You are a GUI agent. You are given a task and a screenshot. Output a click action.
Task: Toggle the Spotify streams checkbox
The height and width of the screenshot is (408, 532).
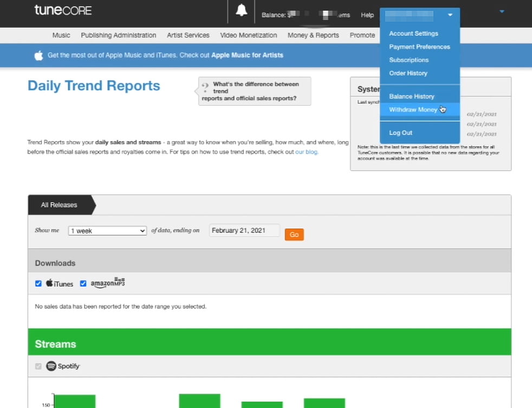pyautogui.click(x=38, y=366)
